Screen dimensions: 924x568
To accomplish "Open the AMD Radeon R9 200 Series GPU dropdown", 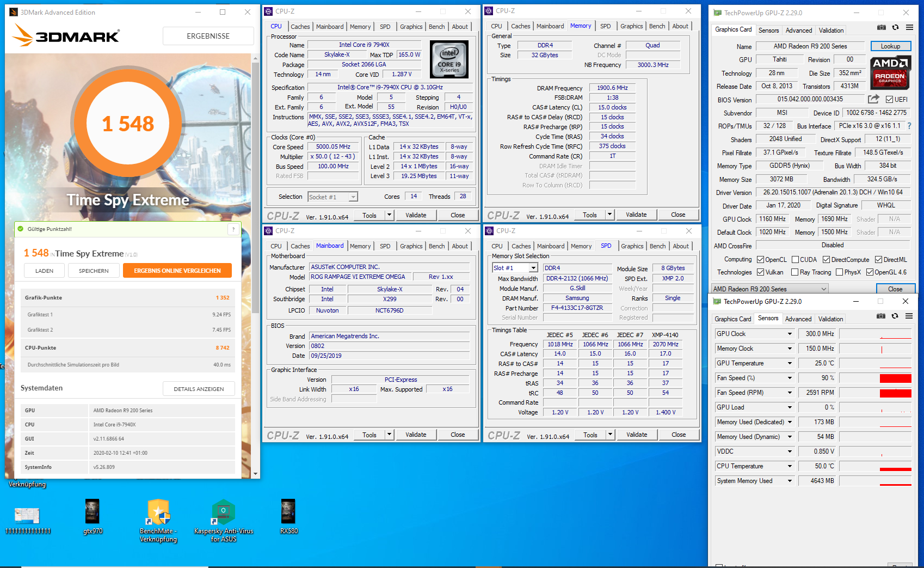I will (x=769, y=289).
